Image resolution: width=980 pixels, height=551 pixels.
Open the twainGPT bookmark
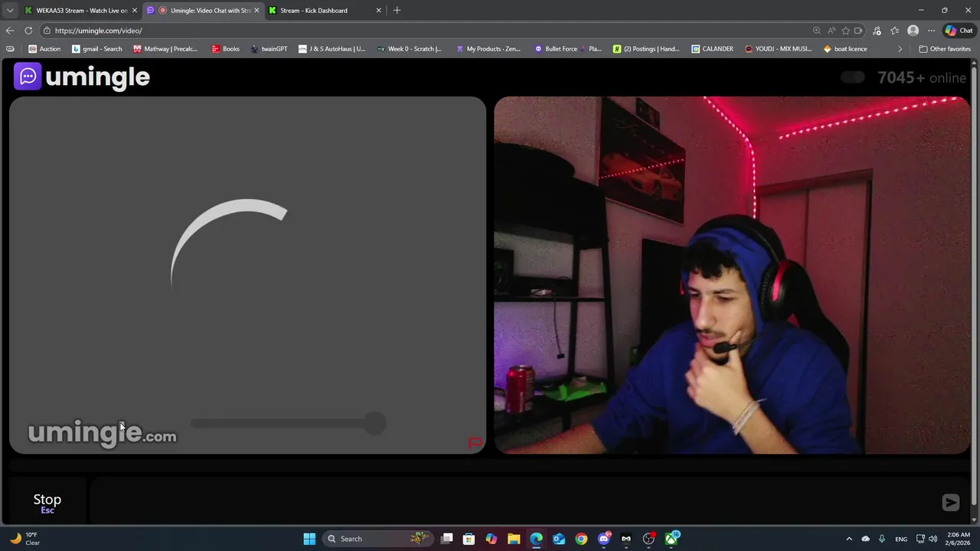[269, 49]
